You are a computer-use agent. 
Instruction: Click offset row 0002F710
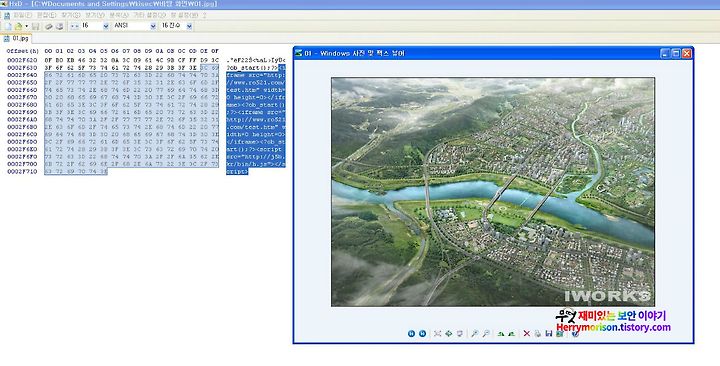point(22,171)
